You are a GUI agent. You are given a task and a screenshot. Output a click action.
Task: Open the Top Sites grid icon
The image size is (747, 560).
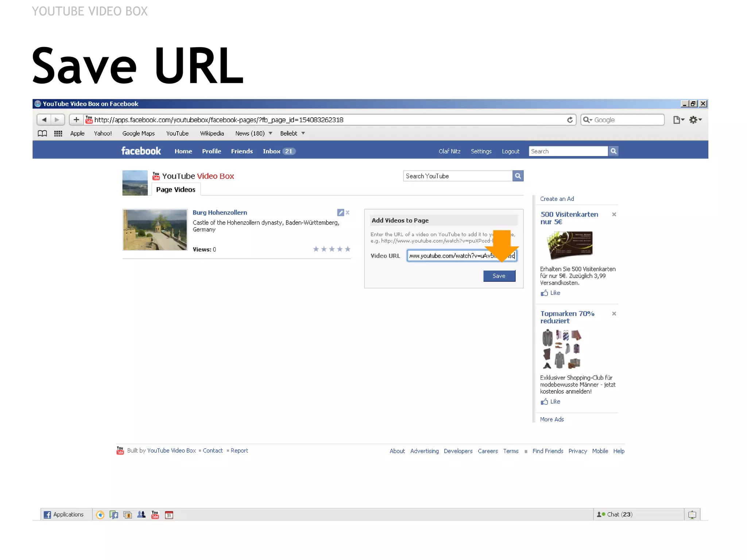tap(58, 133)
